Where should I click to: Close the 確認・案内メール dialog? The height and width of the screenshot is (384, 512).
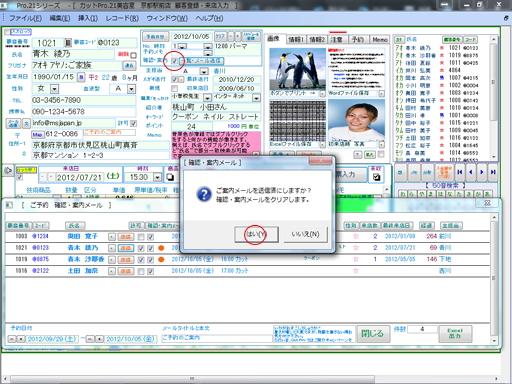320,161
